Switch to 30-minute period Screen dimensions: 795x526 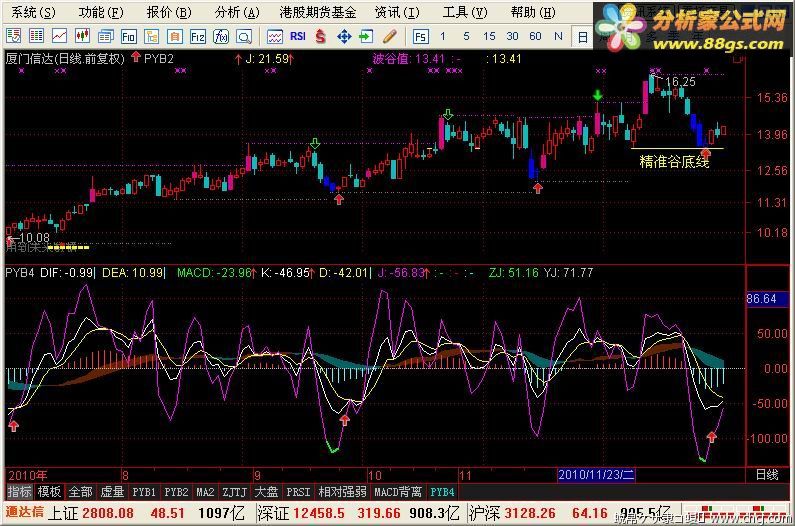point(512,36)
